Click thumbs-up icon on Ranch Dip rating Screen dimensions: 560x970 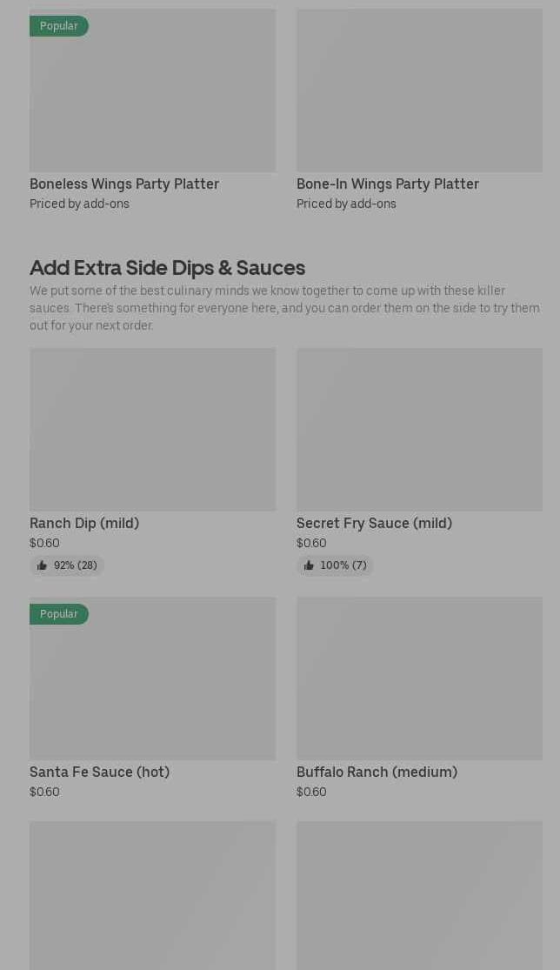pyautogui.click(x=42, y=565)
